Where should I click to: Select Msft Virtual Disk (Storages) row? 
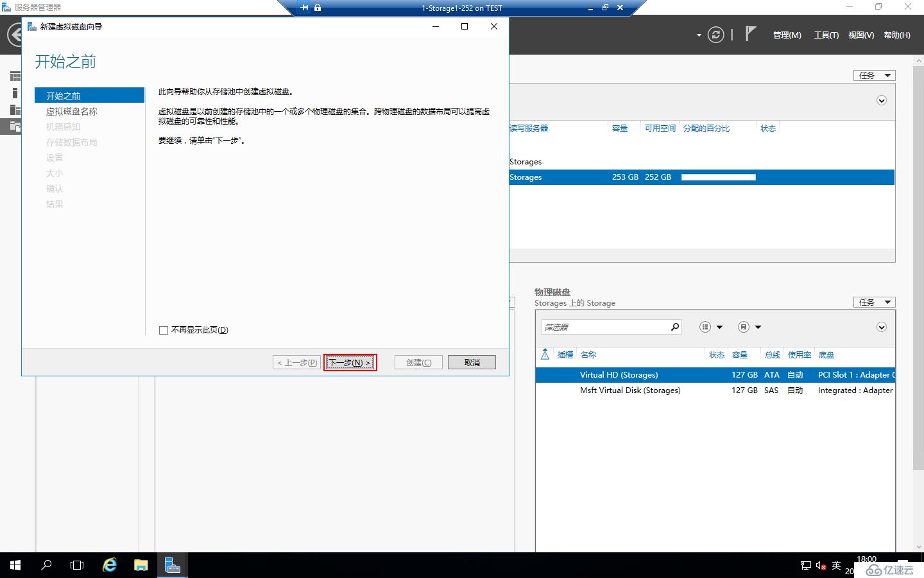[715, 390]
